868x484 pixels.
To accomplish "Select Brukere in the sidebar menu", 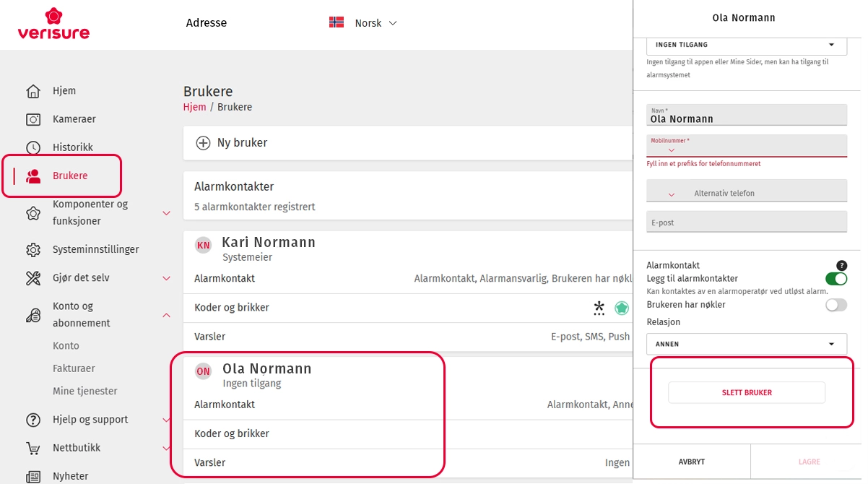I will 70,176.
